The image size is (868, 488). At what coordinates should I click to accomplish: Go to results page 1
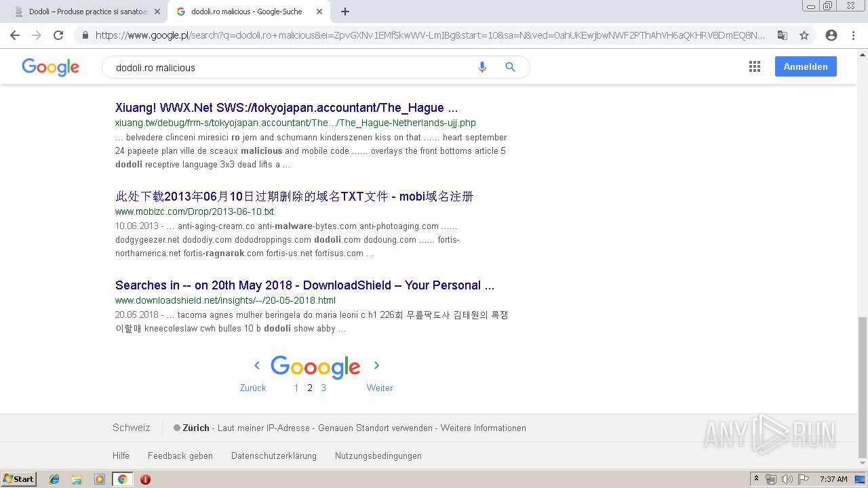point(296,388)
